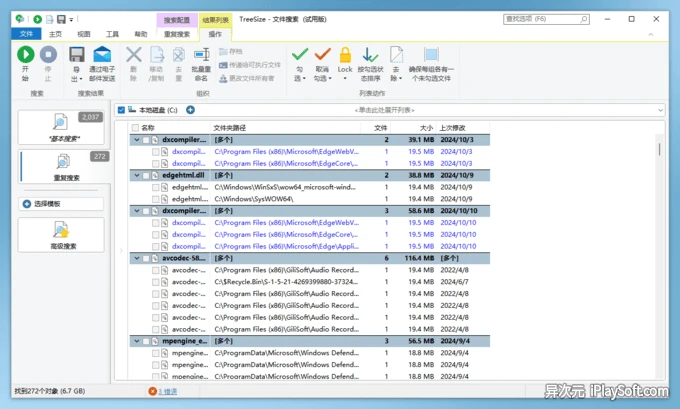Click the 选择模板 button
The height and width of the screenshot is (409, 680).
point(61,204)
